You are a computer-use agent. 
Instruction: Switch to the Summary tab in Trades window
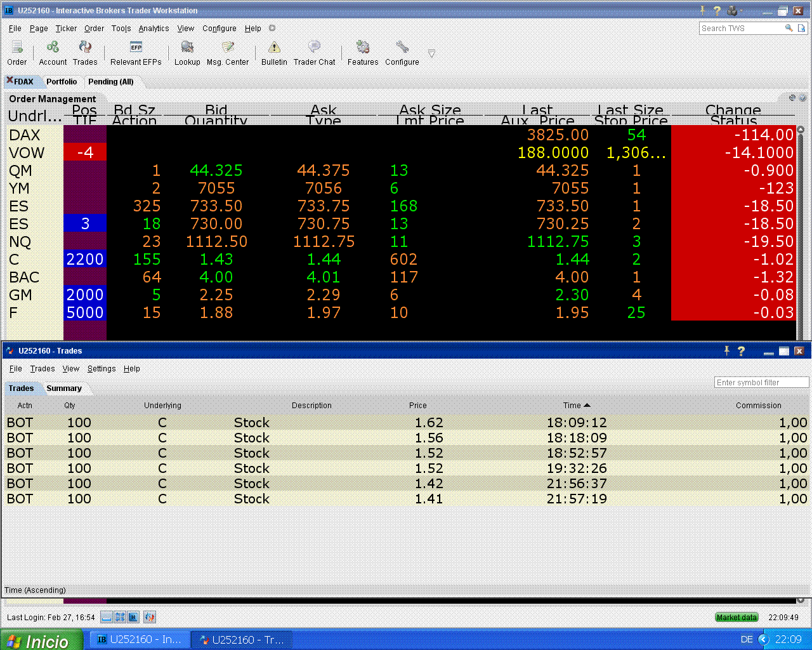point(64,388)
